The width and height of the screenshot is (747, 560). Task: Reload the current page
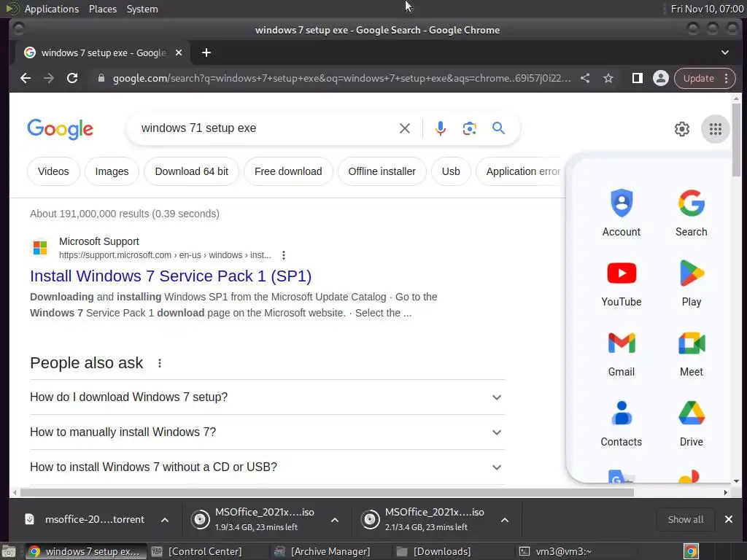72,78
